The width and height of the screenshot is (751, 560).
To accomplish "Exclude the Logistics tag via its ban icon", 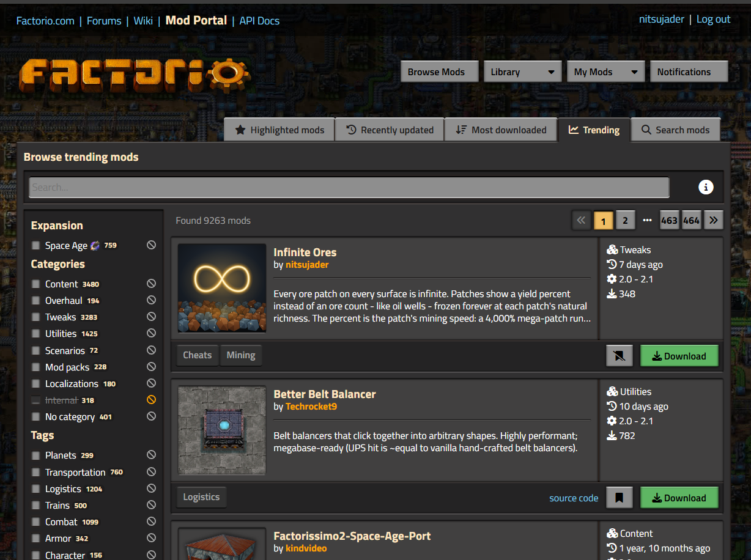I will (151, 488).
